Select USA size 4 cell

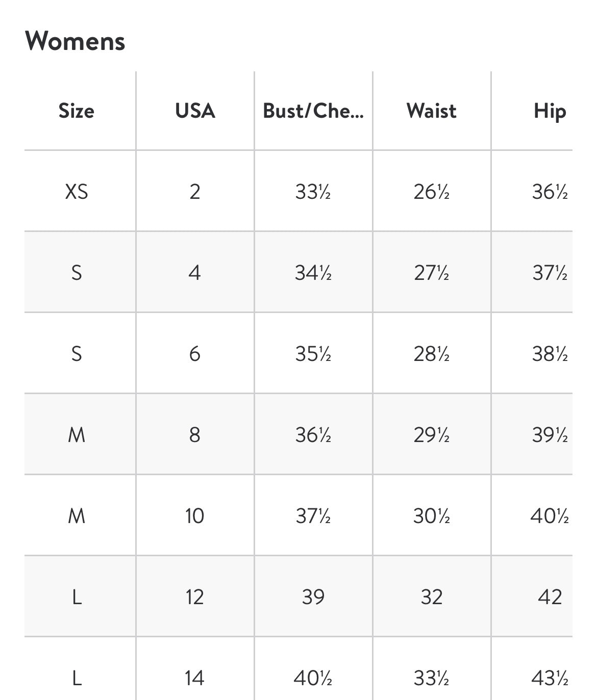point(195,273)
